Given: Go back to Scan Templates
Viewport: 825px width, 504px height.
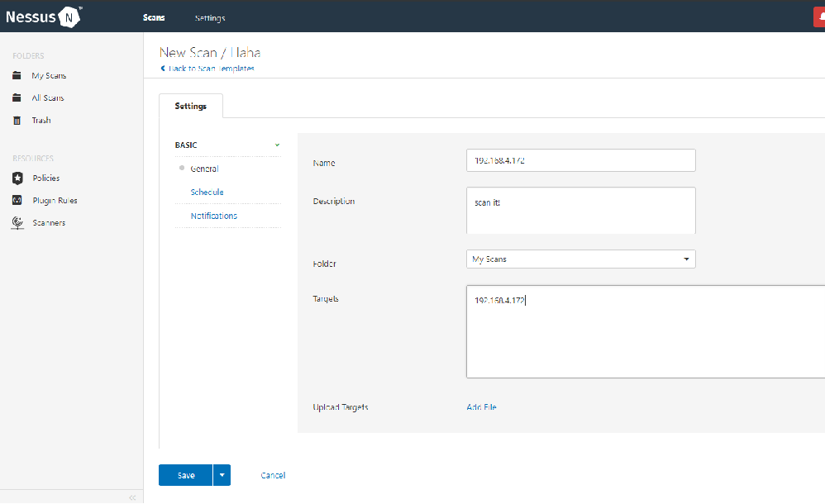Looking at the screenshot, I should click(x=212, y=69).
